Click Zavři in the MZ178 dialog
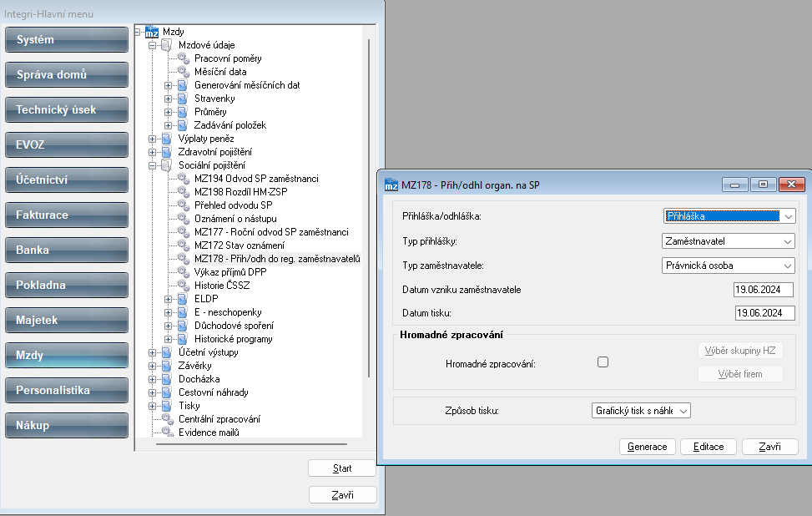The height and width of the screenshot is (516, 812). [x=770, y=447]
